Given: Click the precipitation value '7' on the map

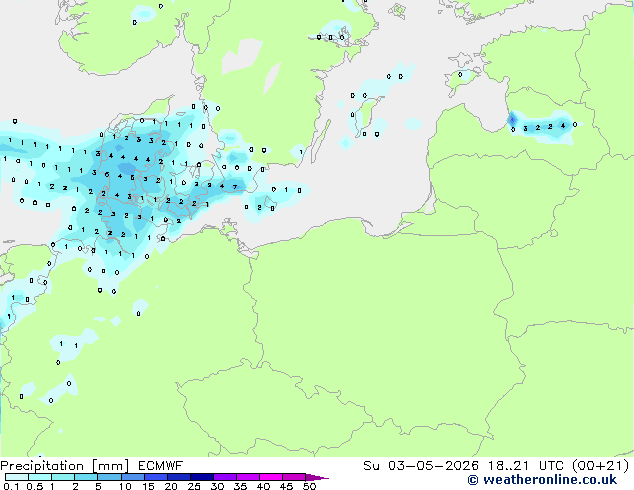Looking at the screenshot, I should [x=235, y=187].
